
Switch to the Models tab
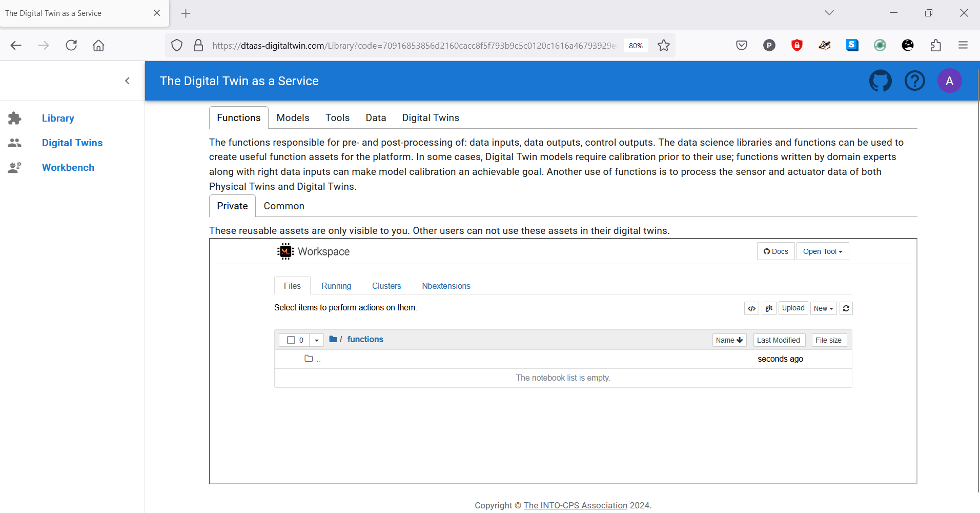pos(293,118)
